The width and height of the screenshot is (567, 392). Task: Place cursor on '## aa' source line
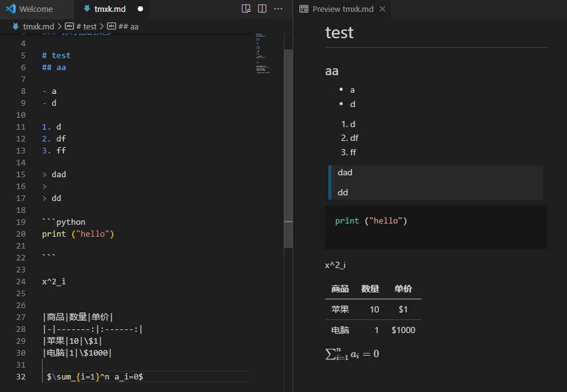(x=54, y=67)
